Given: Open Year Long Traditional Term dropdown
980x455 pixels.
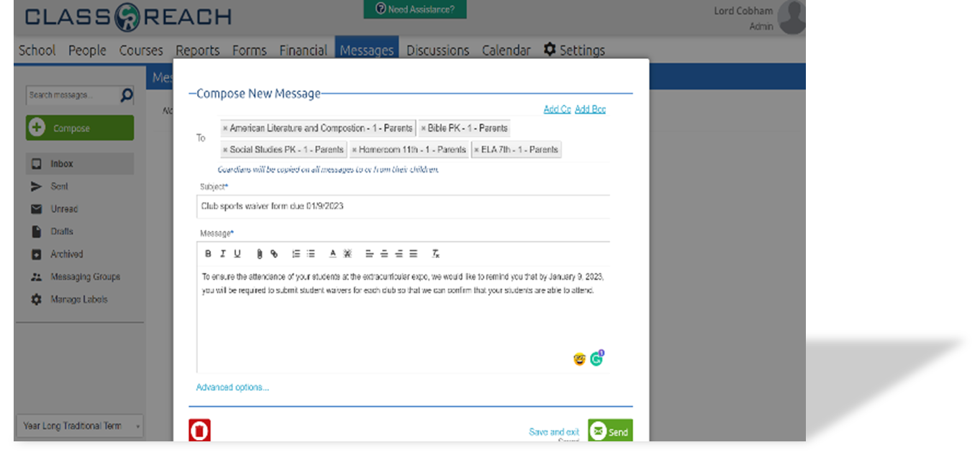Looking at the screenshot, I should pyautogui.click(x=80, y=426).
